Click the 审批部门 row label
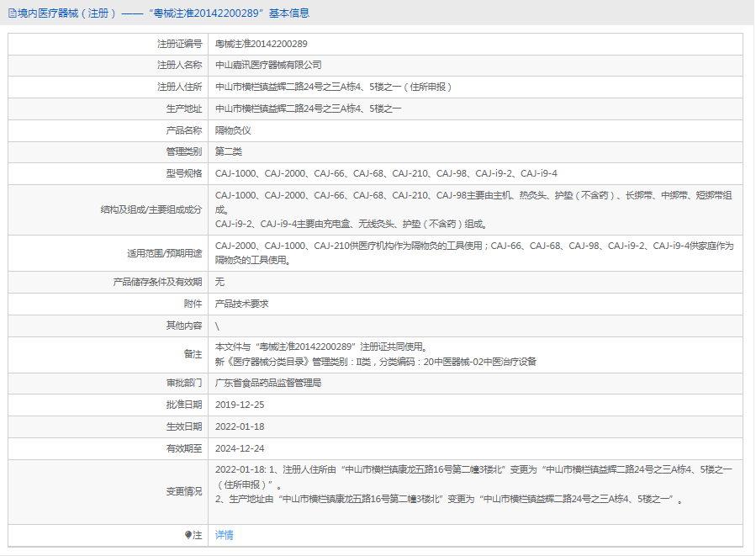 tap(184, 383)
